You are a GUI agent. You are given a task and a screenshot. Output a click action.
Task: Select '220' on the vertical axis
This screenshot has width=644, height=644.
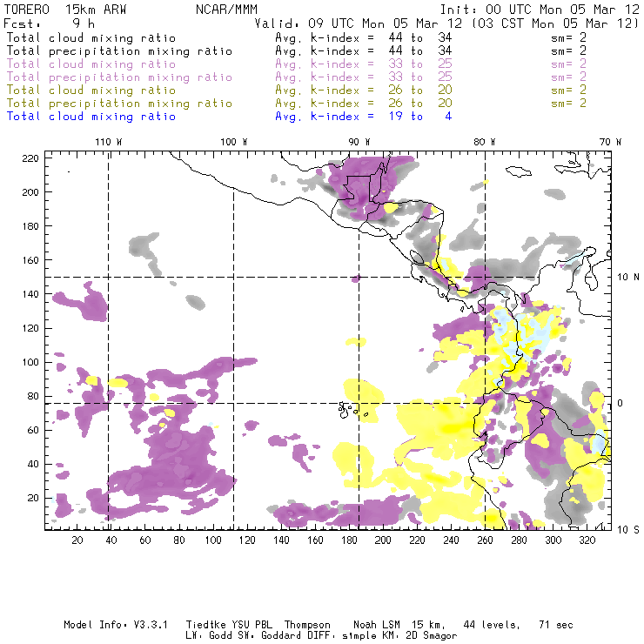pyautogui.click(x=30, y=158)
